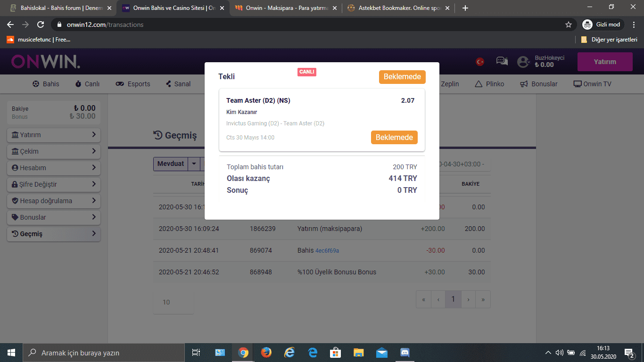This screenshot has height=362, width=644.
Task: Open Firefox from the taskbar
Action: tap(266, 353)
